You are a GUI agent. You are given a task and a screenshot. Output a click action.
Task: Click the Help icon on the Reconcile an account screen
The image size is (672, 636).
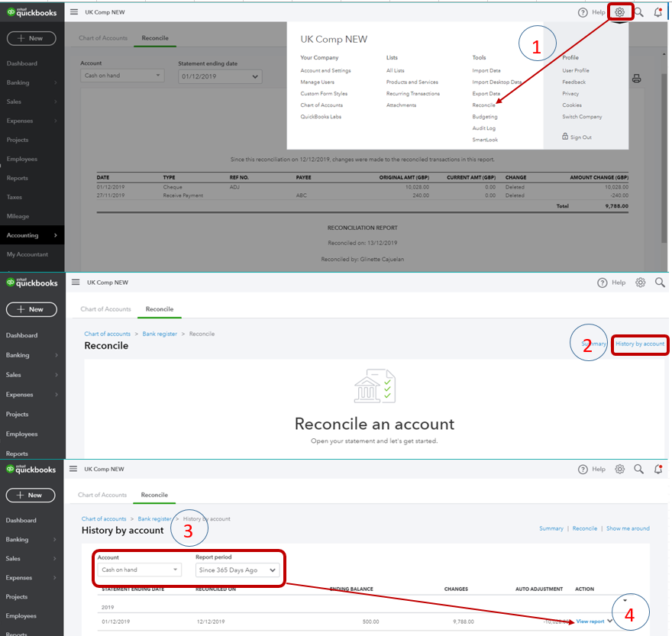click(603, 282)
